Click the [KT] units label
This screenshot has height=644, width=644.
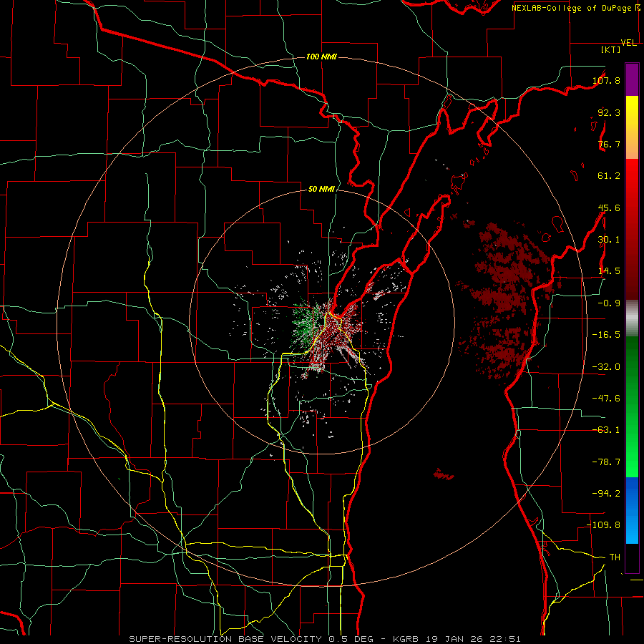[x=611, y=49]
